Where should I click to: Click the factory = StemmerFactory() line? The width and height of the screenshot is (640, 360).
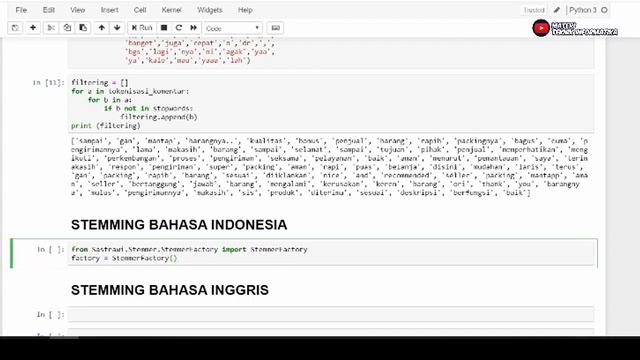pos(124,258)
